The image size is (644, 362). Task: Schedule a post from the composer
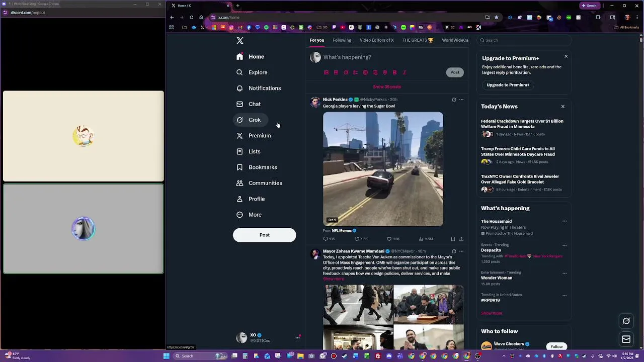[x=375, y=72]
